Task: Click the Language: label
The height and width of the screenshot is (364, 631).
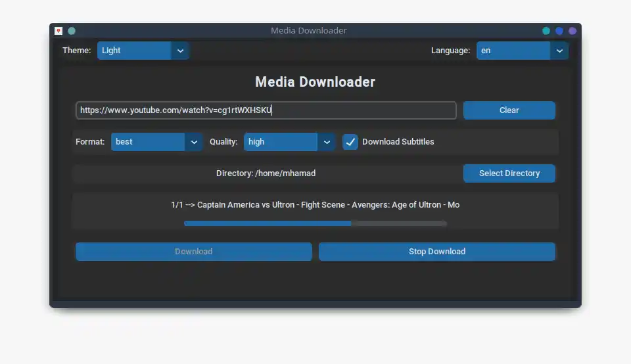Action: point(450,51)
